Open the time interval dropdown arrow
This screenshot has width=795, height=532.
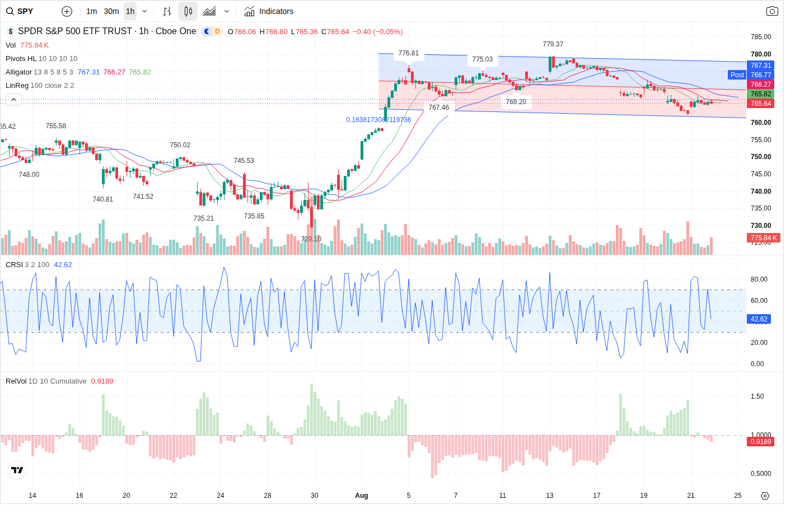144,11
